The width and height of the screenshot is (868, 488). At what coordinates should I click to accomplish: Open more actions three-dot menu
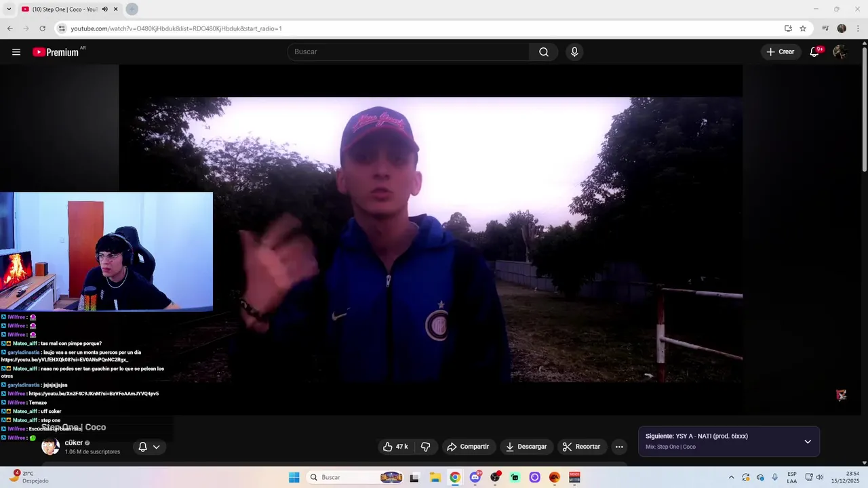click(619, 447)
